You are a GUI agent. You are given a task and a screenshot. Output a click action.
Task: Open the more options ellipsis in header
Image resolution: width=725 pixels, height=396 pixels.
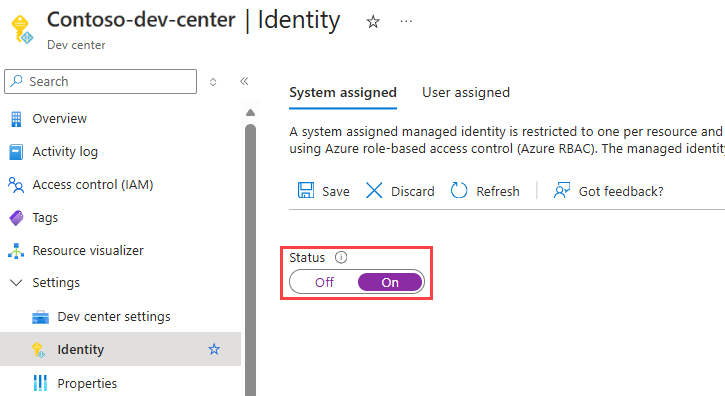pyautogui.click(x=406, y=21)
